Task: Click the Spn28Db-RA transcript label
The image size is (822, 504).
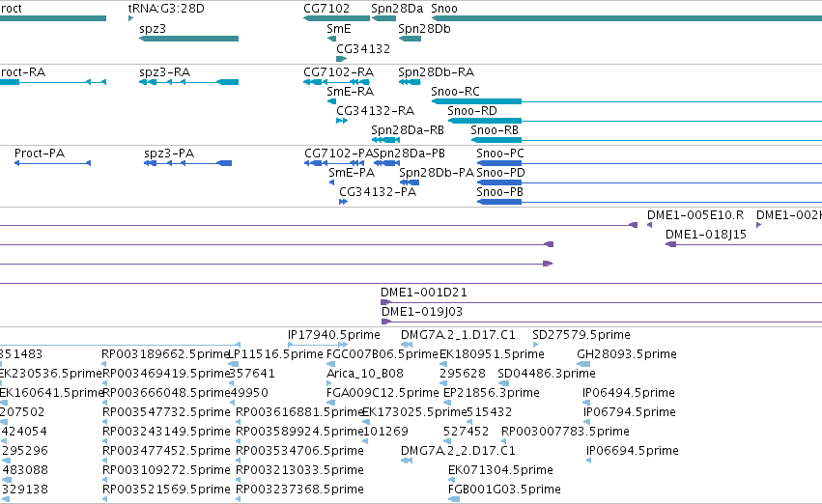Action: pyautogui.click(x=436, y=71)
